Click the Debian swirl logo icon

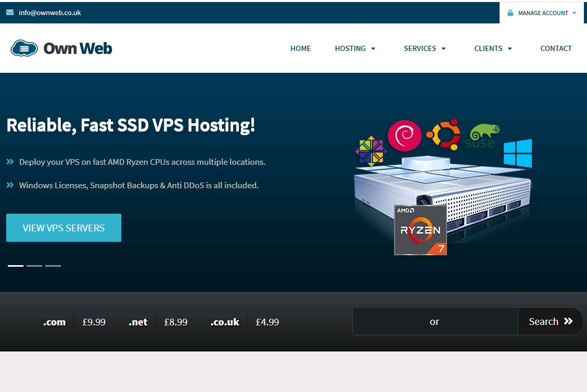(x=404, y=135)
